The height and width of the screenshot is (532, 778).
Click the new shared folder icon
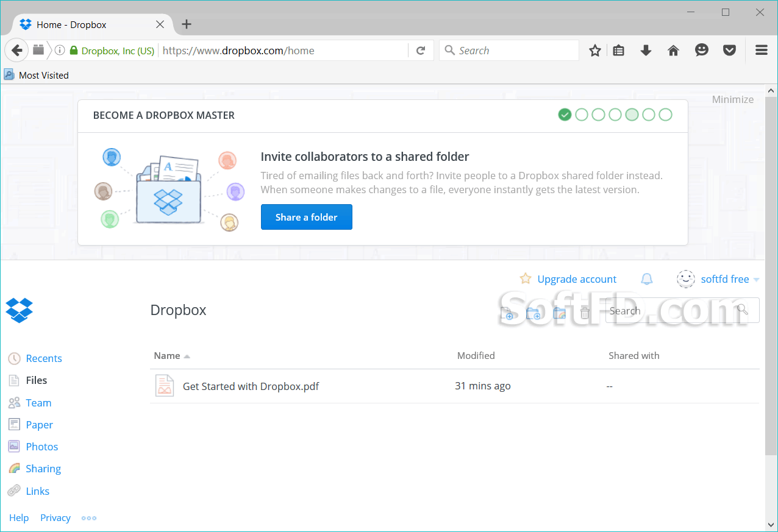pyautogui.click(x=559, y=313)
